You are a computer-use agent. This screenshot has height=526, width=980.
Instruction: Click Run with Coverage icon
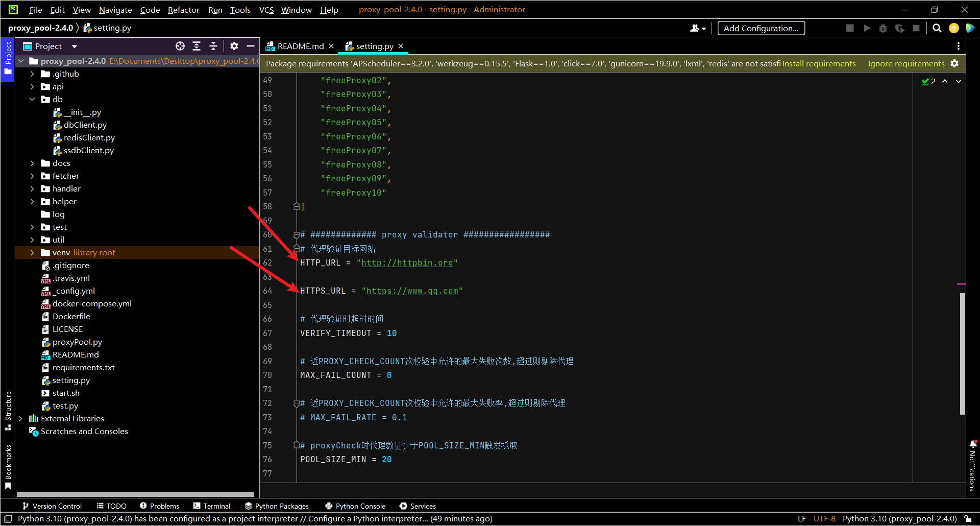pos(900,28)
